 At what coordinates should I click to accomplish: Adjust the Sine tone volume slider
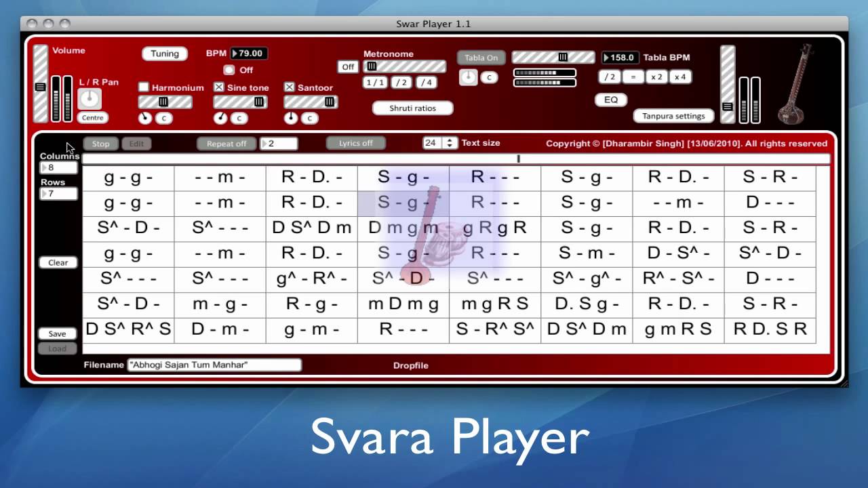[240, 102]
